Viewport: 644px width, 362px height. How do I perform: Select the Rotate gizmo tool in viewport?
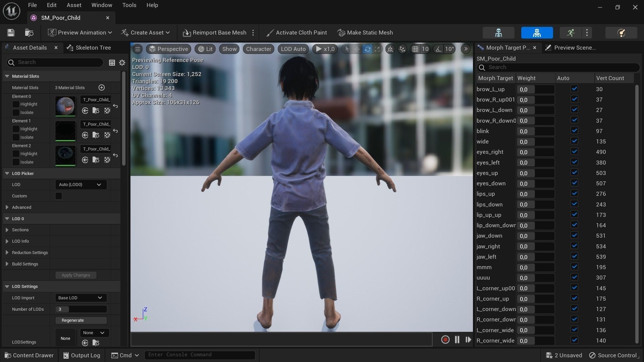point(367,49)
